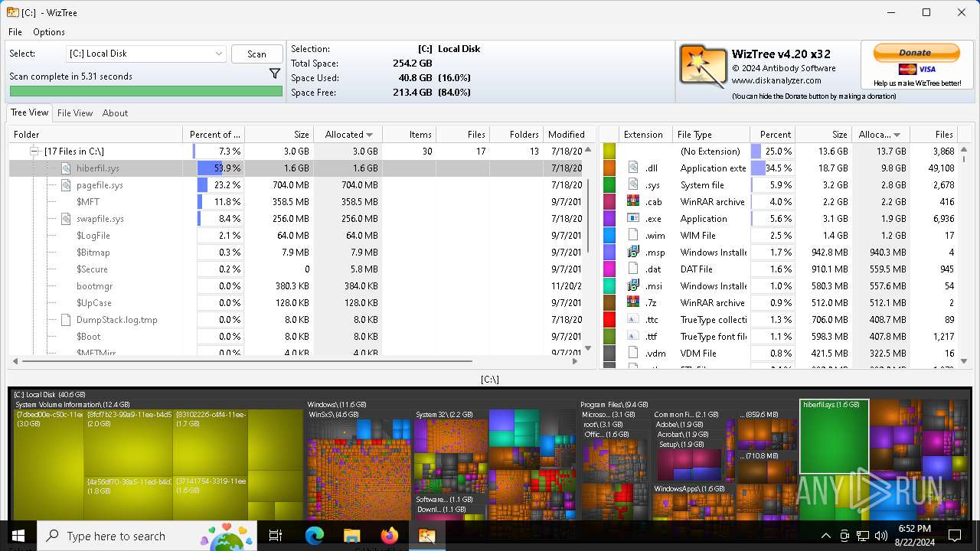Click the WizTree taskbar icon

(426, 536)
